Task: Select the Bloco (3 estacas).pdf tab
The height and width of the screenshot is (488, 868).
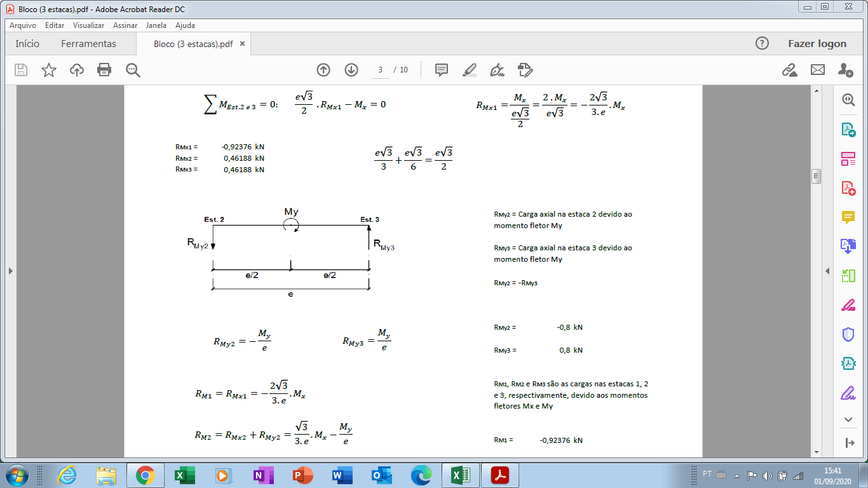Action: (193, 44)
